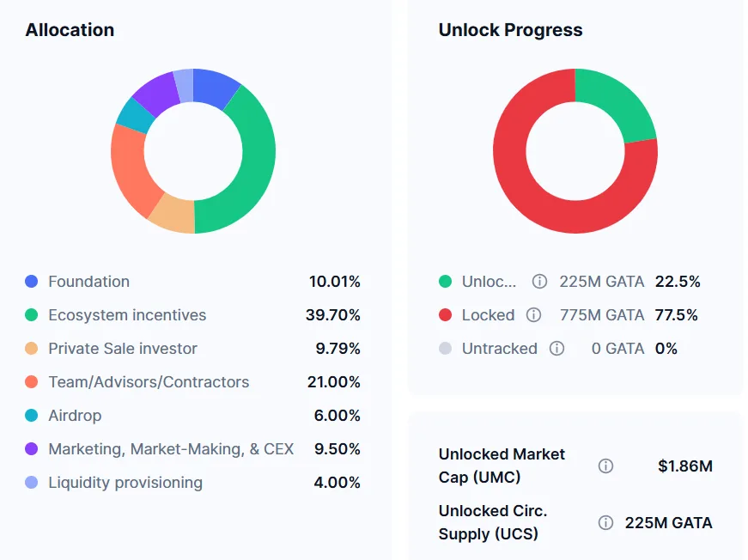
Task: Click info icon beside Locked label
Action: click(533, 315)
